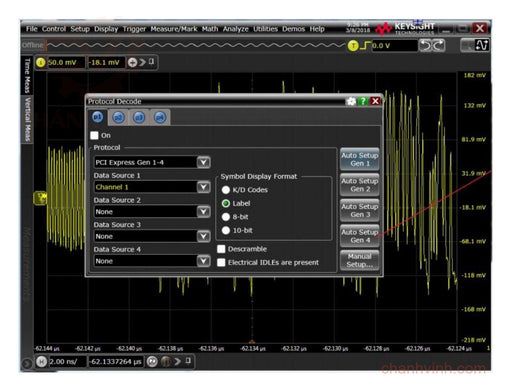Switch to protocol decode tab p4
The image size is (512, 392).
(x=160, y=117)
